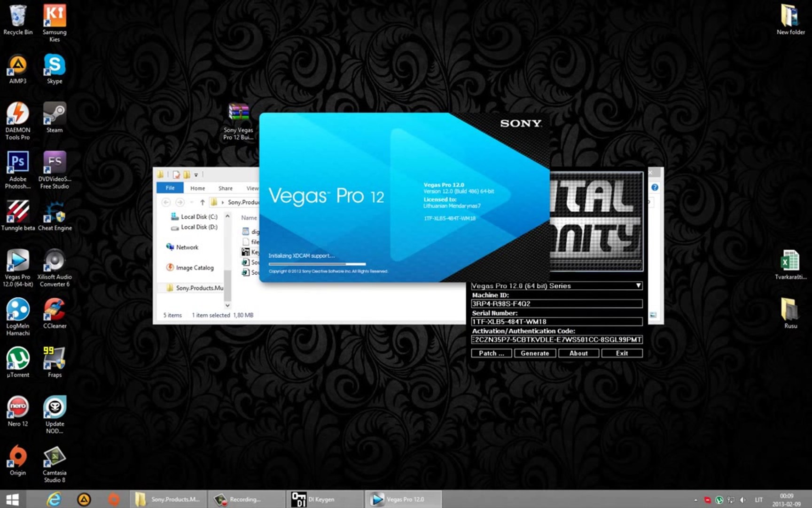Click the LIT language indicator
This screenshot has height=508, width=812.
coord(758,500)
